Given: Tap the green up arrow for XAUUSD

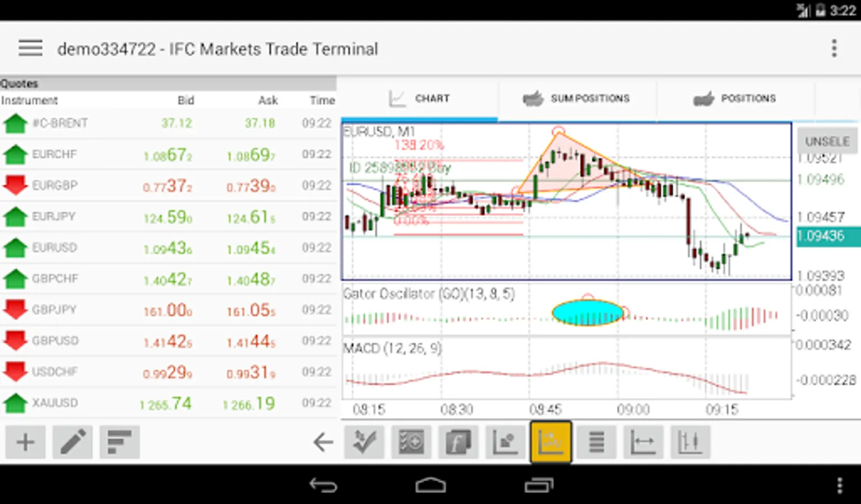Looking at the screenshot, I should 15,403.
